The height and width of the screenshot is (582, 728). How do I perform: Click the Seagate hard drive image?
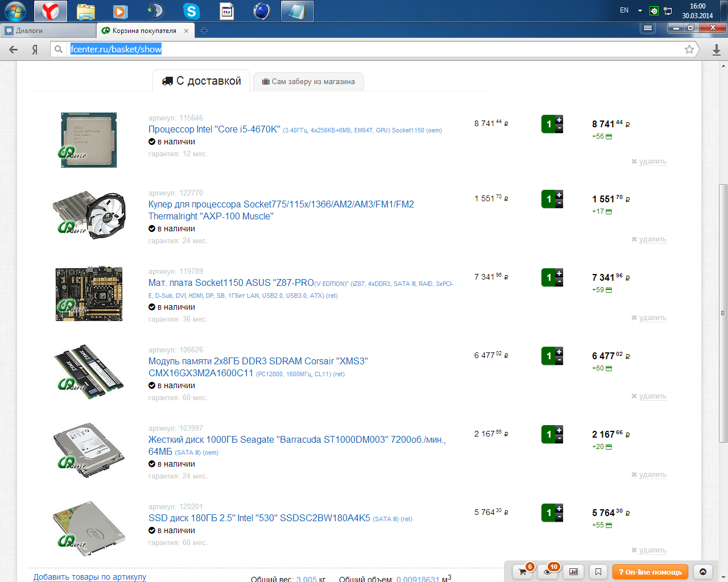(89, 450)
